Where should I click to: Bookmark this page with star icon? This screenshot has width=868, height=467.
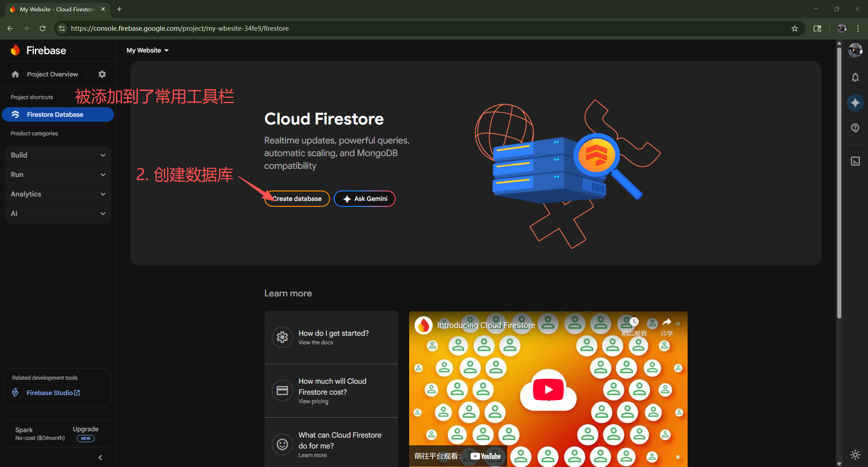coord(795,29)
